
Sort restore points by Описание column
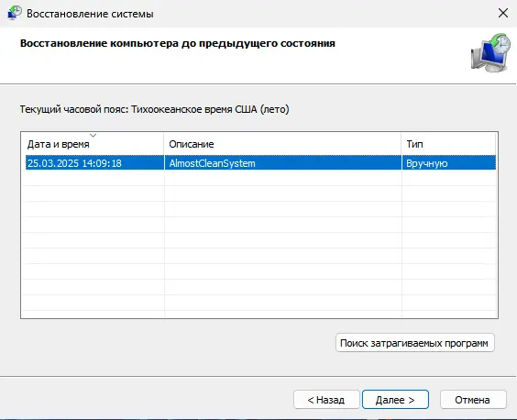click(x=282, y=144)
